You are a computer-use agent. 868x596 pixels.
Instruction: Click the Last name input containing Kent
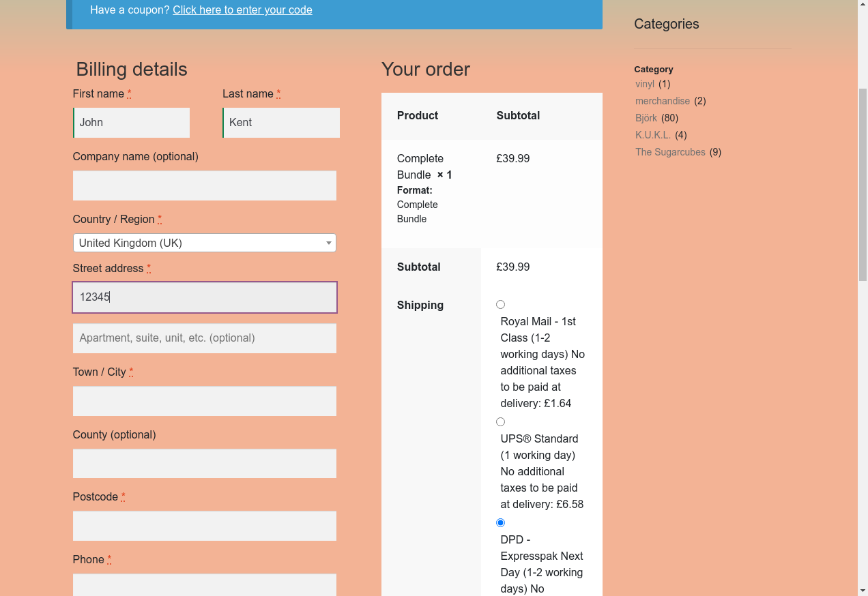[281, 123]
